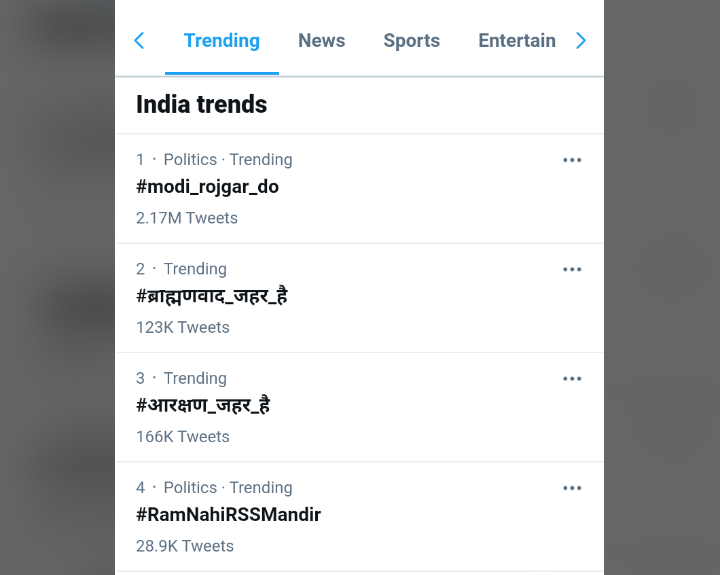Open more options for #आरक्षण_जहर_है trend
The width and height of the screenshot is (720, 575).
point(572,378)
